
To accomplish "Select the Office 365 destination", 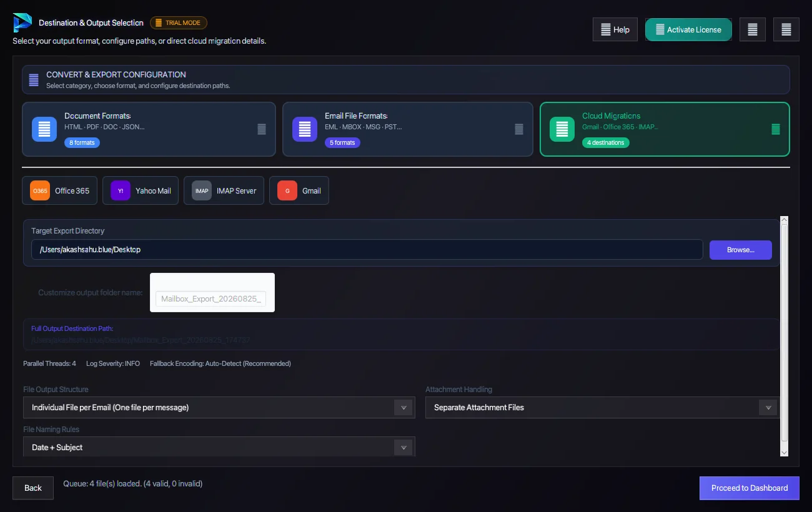I will coord(59,190).
